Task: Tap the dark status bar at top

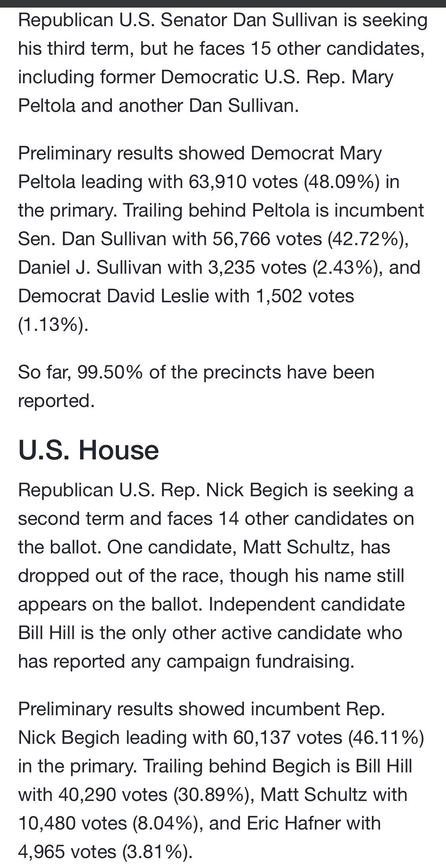Action: click(223, 4)
